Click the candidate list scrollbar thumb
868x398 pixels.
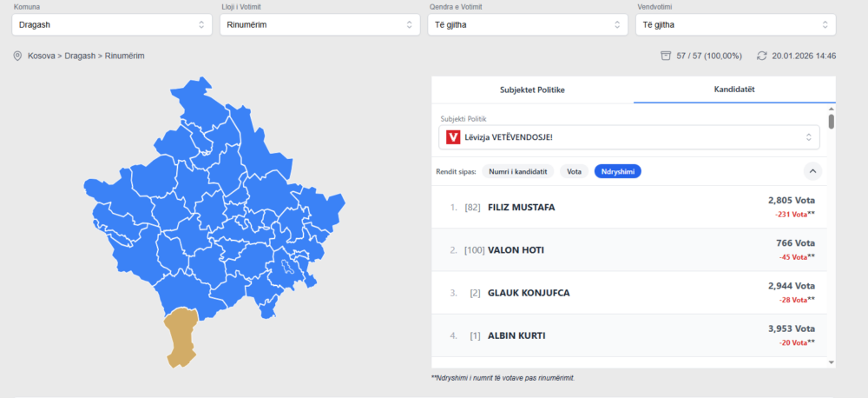pos(831,121)
